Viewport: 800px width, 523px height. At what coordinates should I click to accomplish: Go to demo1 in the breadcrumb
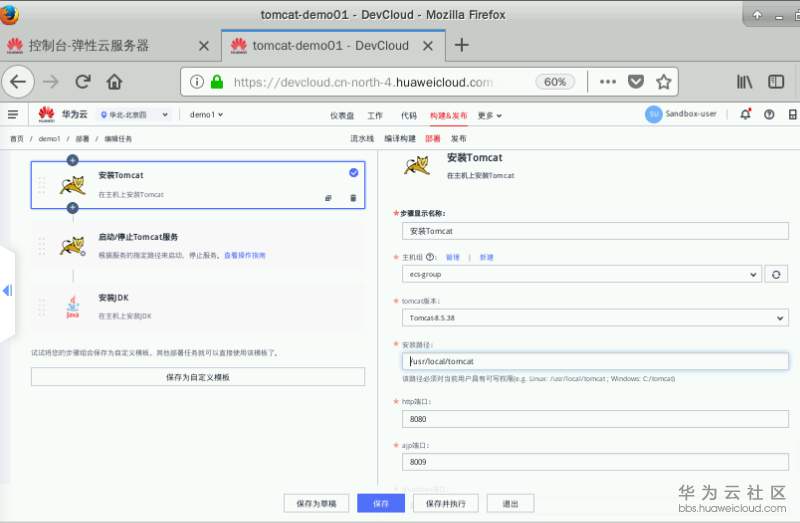[49, 139]
